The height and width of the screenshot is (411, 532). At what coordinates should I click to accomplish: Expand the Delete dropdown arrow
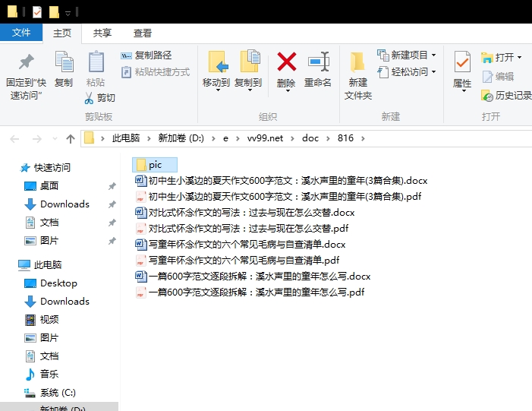[288, 90]
